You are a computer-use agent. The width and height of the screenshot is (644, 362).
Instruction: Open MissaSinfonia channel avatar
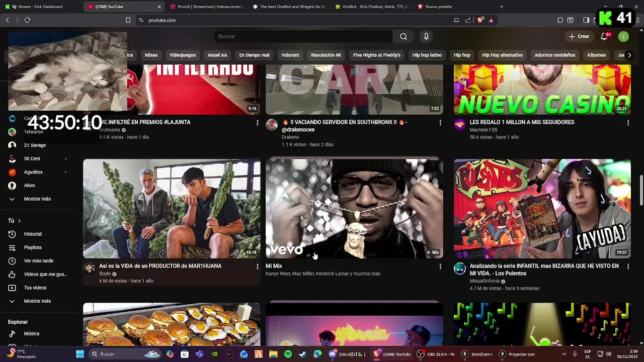tap(460, 268)
